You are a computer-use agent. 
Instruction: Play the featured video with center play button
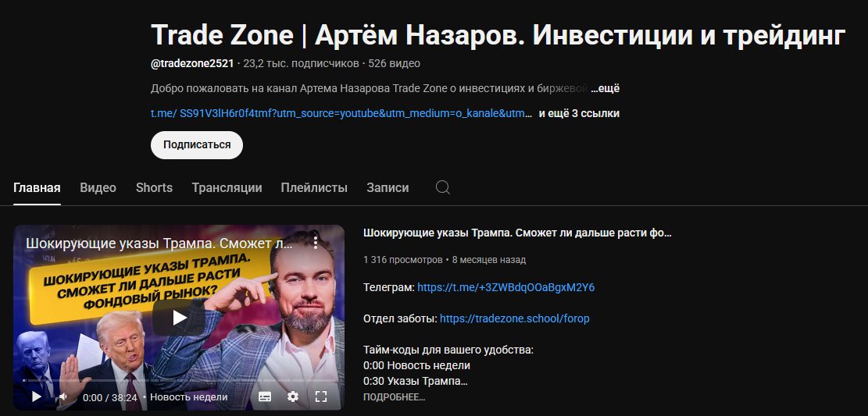(179, 317)
